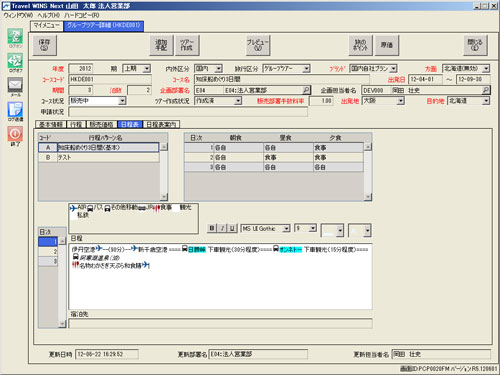500x375 pixels.
Task: Click the red 終了 power icon
Action: (x=15, y=134)
